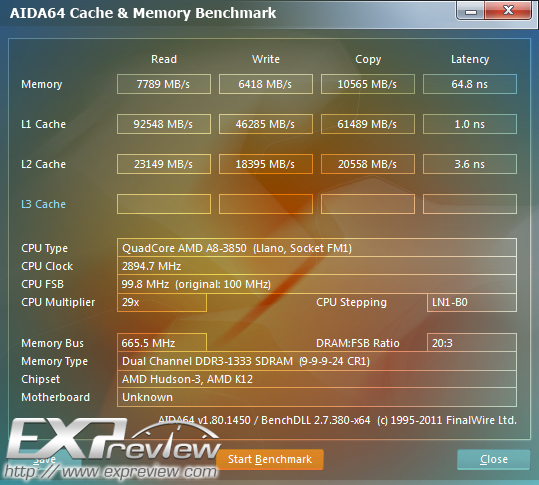Click the Copy column header
The height and width of the screenshot is (485, 539).
click(368, 59)
